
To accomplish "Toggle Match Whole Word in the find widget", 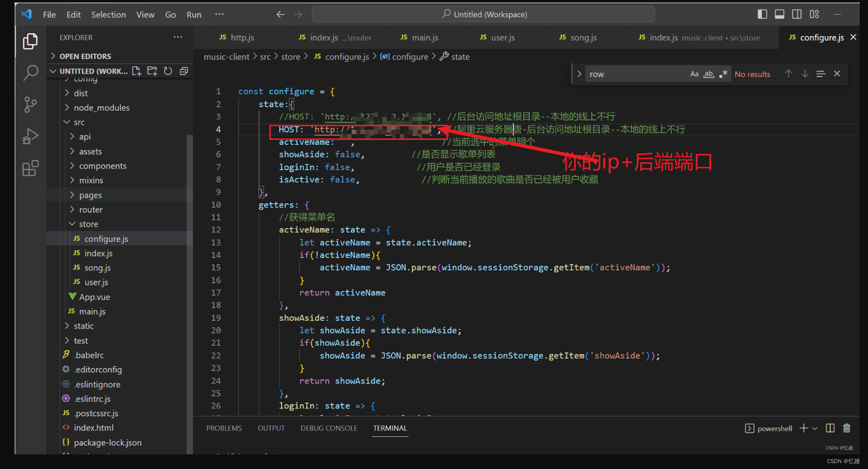I will 709,74.
